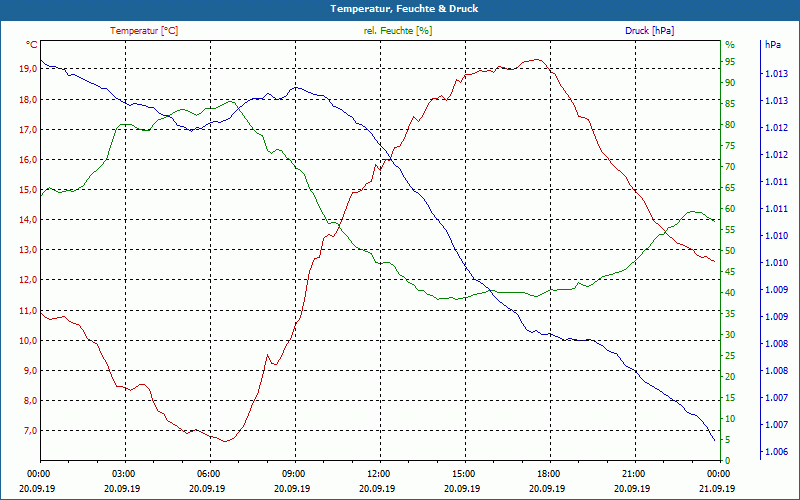Viewport: 800px width, 500px height.
Task: Click green humidity axis tick 90
Action: click(730, 83)
